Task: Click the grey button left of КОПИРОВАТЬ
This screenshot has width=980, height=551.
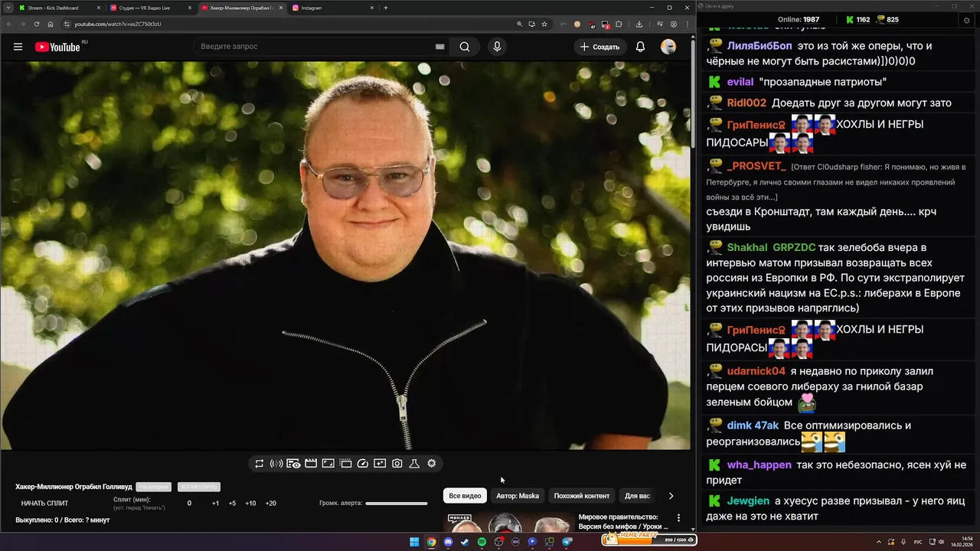Action: pos(154,487)
